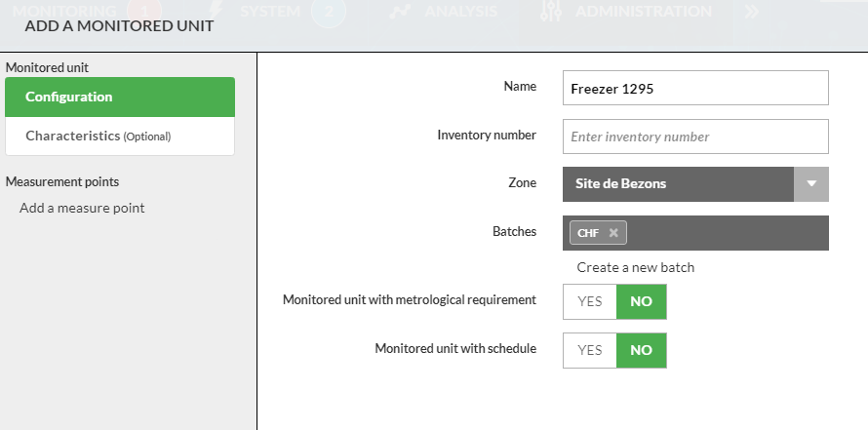Focus the Inventory number input field
This screenshot has height=430, width=868.
pos(695,137)
